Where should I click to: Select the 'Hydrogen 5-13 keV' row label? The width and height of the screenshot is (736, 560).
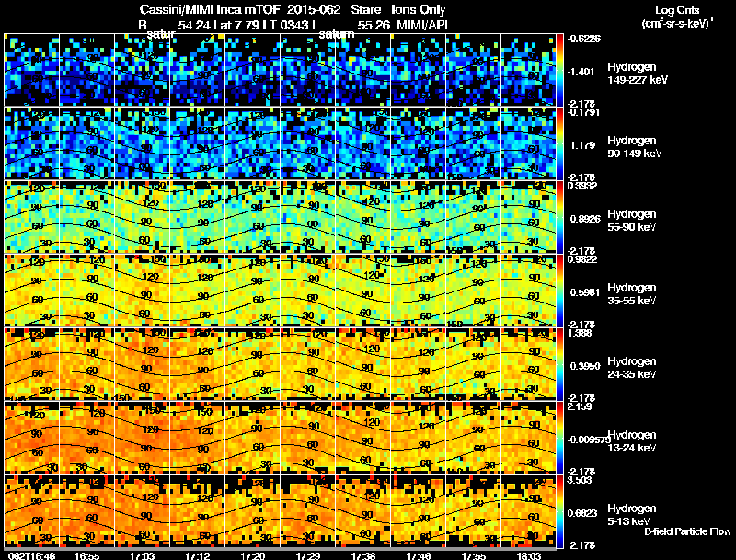coord(632,515)
